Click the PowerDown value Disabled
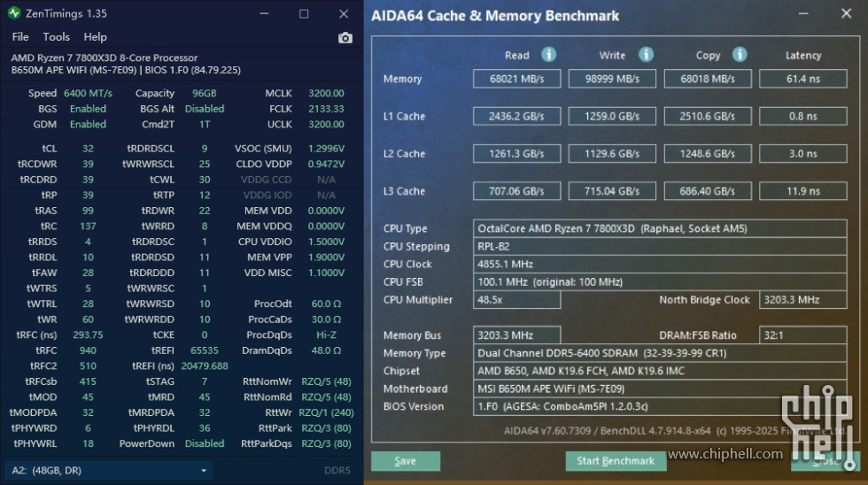Screen dimensions: 868x485 (205, 443)
